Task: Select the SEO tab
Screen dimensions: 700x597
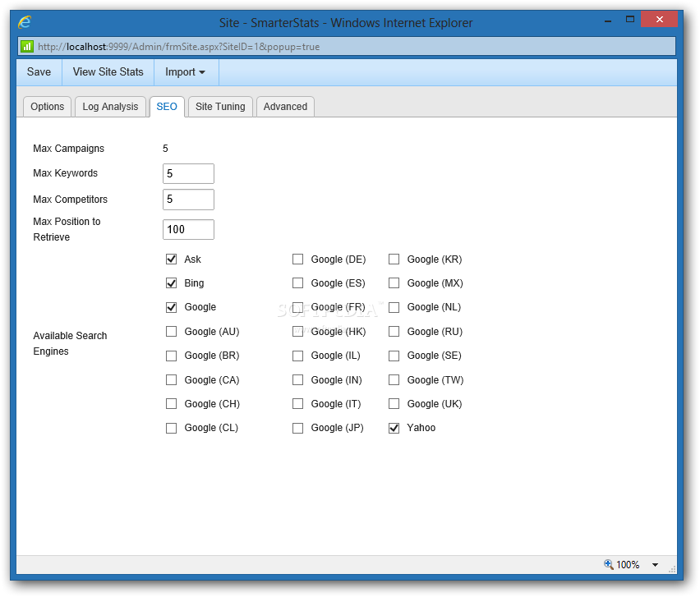Action: tap(167, 107)
